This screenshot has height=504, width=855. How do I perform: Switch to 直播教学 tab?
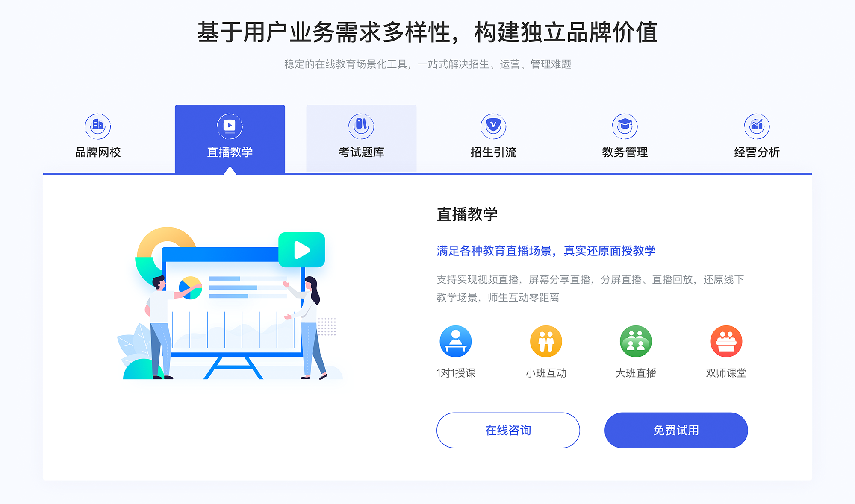click(x=226, y=132)
